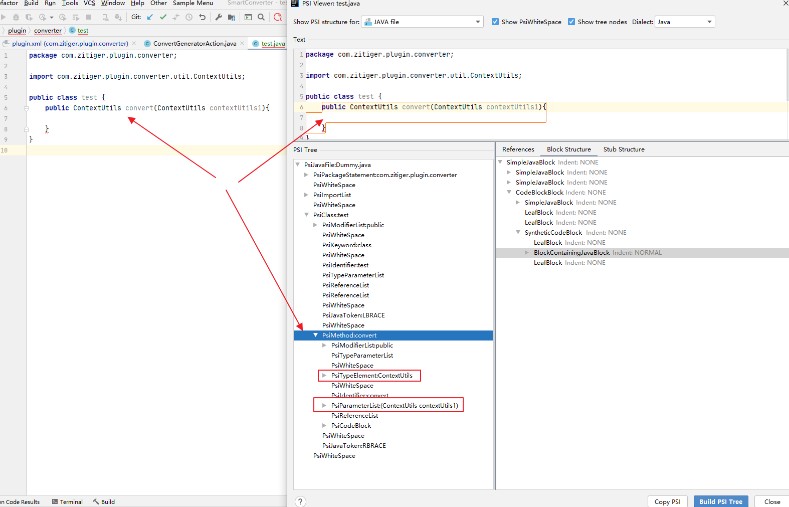Open Project Structure folder icon in toolbar
Image resolution: width=789 pixels, height=507 pixels.
pos(231,17)
